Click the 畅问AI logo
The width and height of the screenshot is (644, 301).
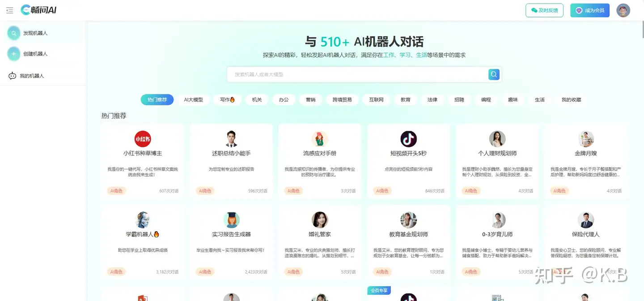[38, 10]
